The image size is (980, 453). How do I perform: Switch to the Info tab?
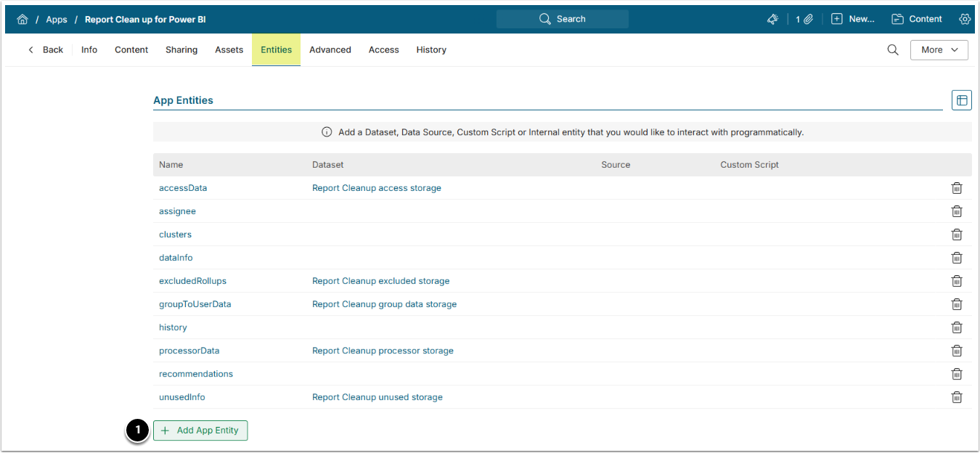(x=89, y=50)
